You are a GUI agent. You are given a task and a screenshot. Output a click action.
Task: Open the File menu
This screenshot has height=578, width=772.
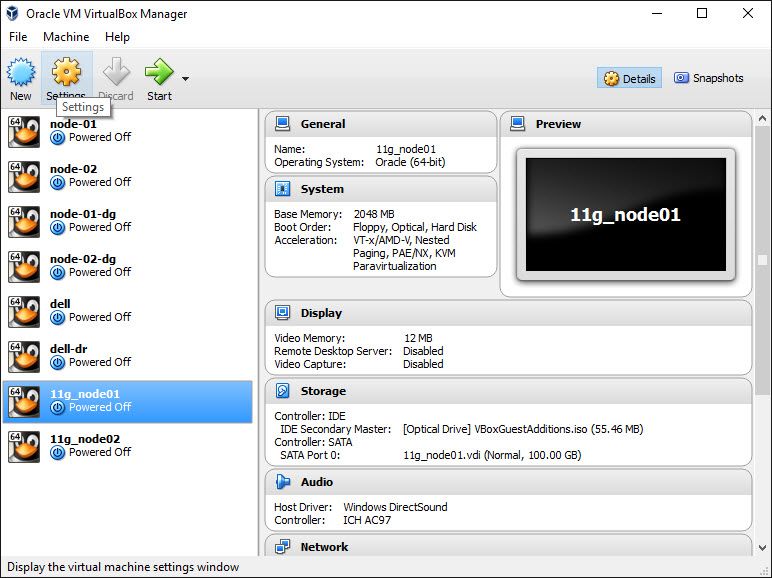[18, 37]
